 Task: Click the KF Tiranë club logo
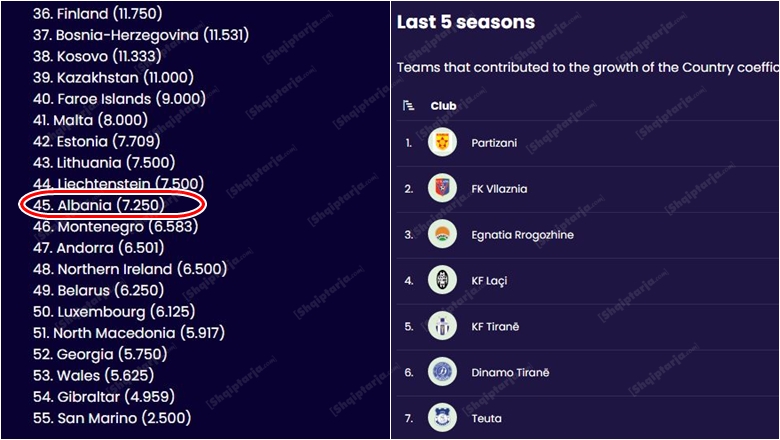point(442,327)
